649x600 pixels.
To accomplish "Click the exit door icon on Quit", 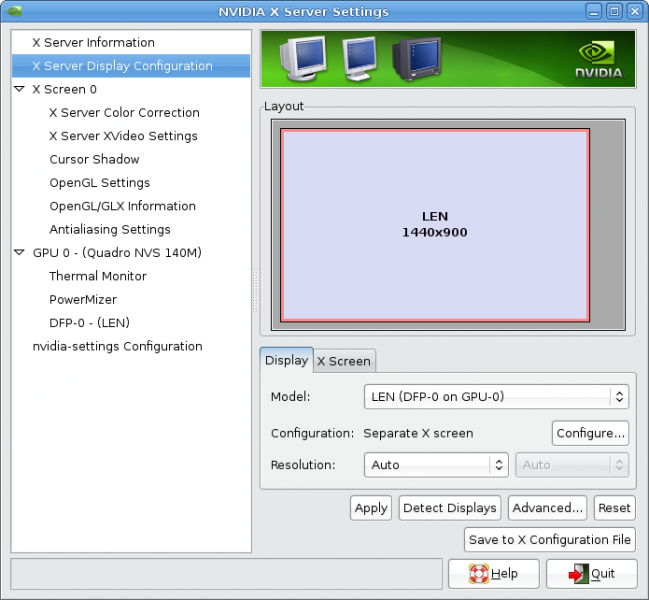I will coord(579,574).
